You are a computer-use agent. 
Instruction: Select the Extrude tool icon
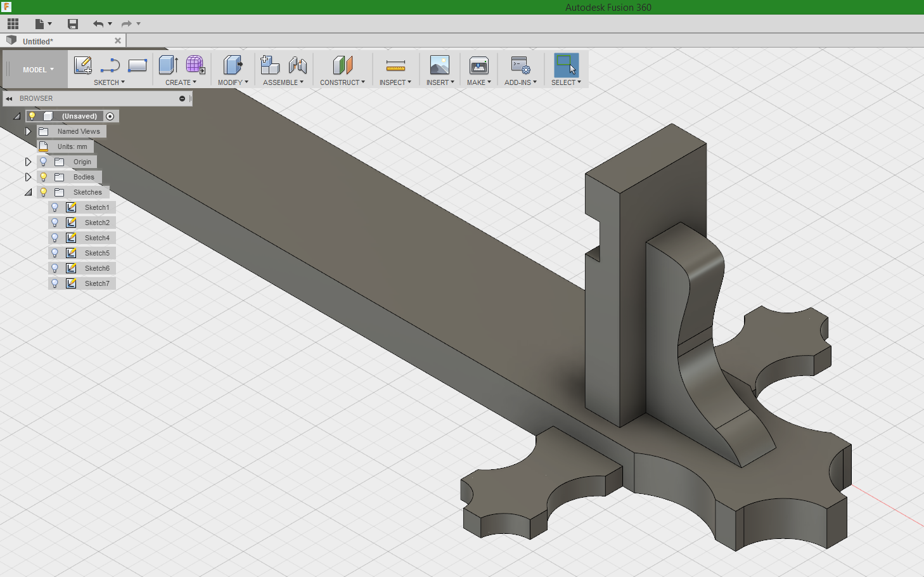[168, 65]
